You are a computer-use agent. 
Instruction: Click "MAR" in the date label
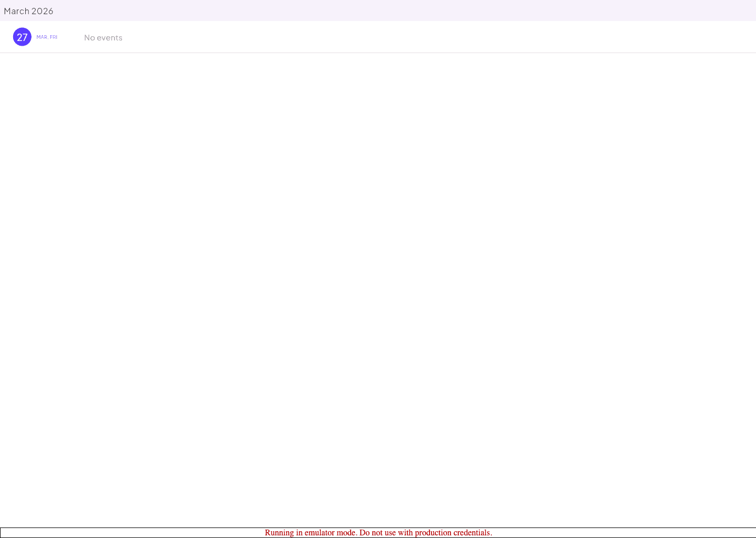click(x=41, y=37)
